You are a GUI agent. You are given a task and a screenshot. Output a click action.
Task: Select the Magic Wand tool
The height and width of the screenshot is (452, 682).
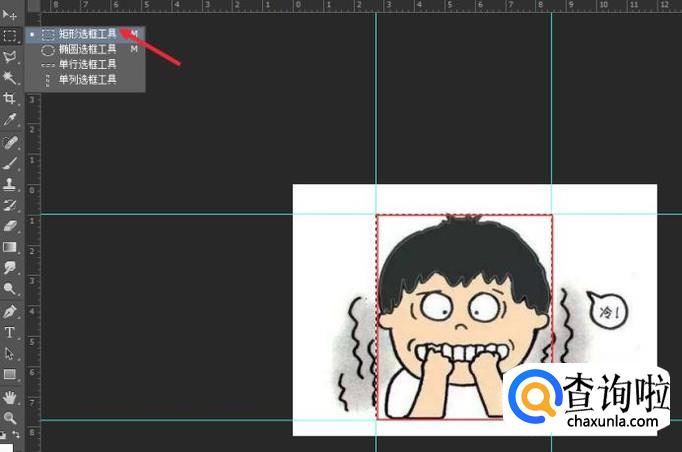[x=10, y=77]
